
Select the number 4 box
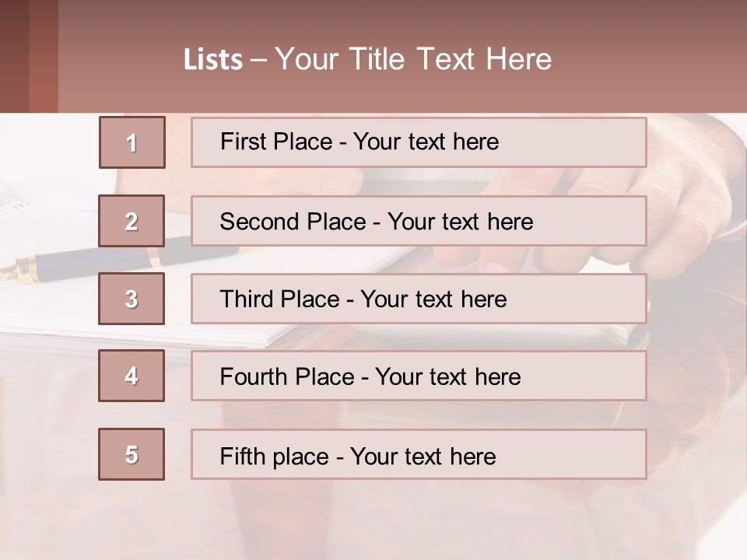pos(132,376)
